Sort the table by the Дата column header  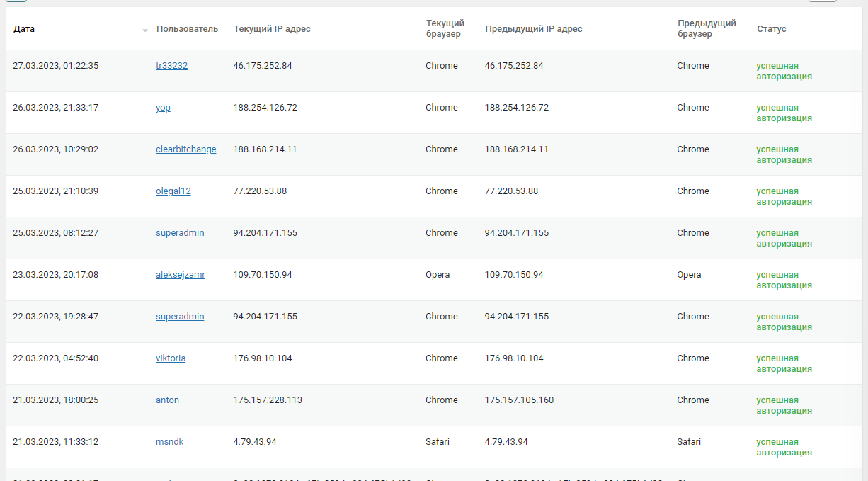24,29
